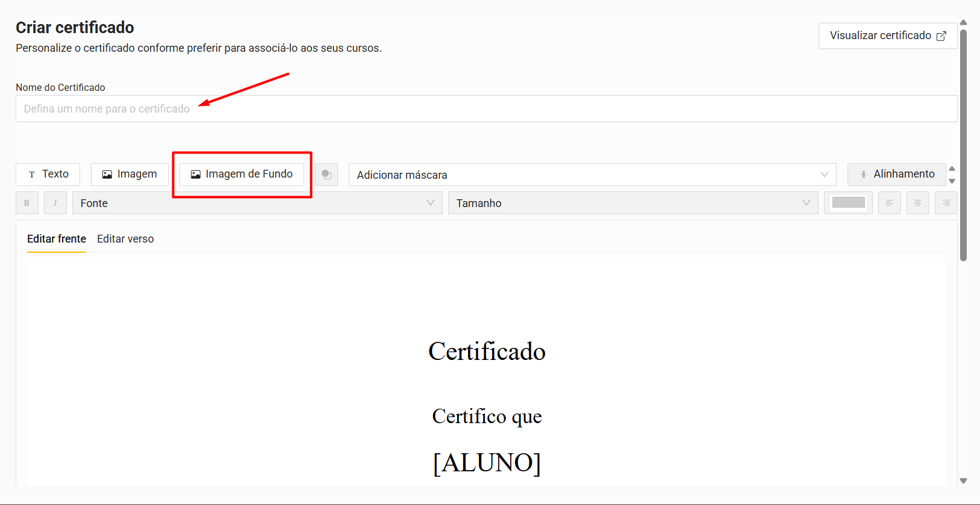Pick a text color from the swatch
980x505 pixels.
pyautogui.click(x=848, y=203)
